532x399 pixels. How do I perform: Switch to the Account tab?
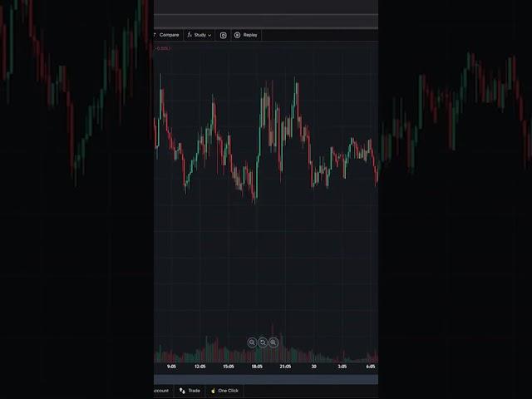(x=162, y=391)
